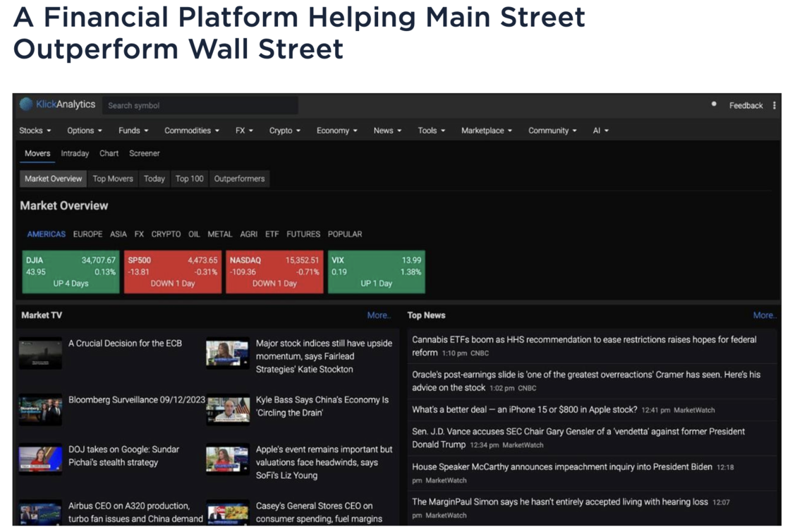Screen dimensions: 790x532
Task: Select the FX market filter
Action: click(139, 234)
